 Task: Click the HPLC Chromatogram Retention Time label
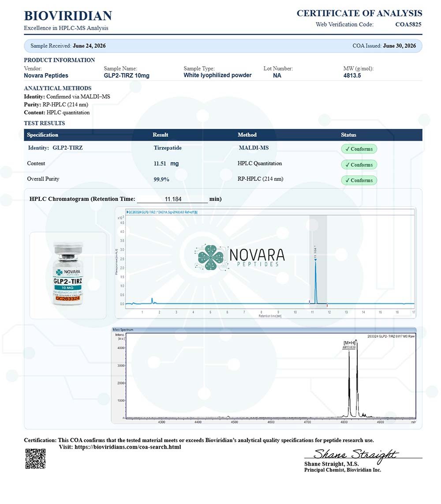(82, 199)
